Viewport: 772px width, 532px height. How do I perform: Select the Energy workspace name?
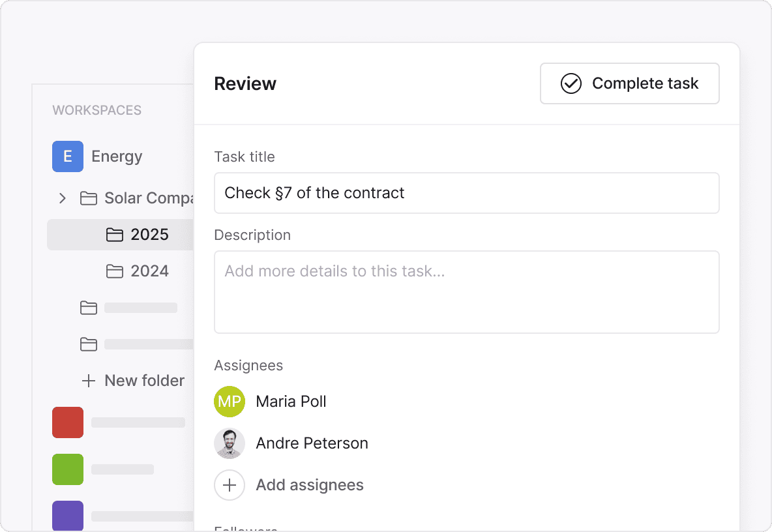[x=117, y=156]
